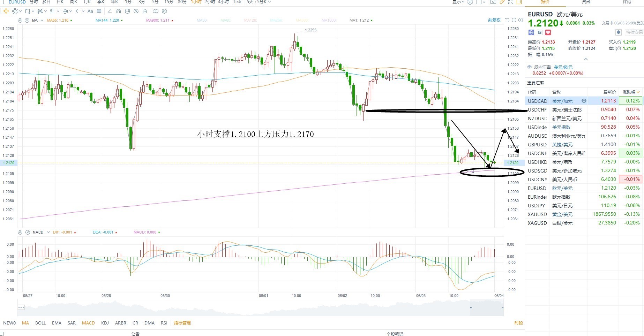This screenshot has width=644, height=336.
Task: Insert a comment bubble note
Action: [x=99, y=11]
